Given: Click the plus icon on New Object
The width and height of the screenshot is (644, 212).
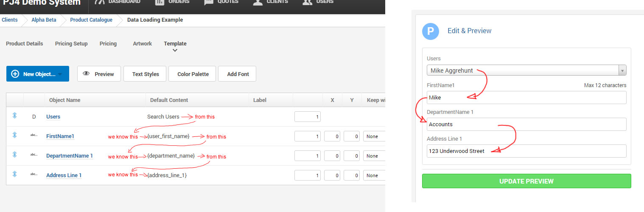Looking at the screenshot, I should click(15, 74).
